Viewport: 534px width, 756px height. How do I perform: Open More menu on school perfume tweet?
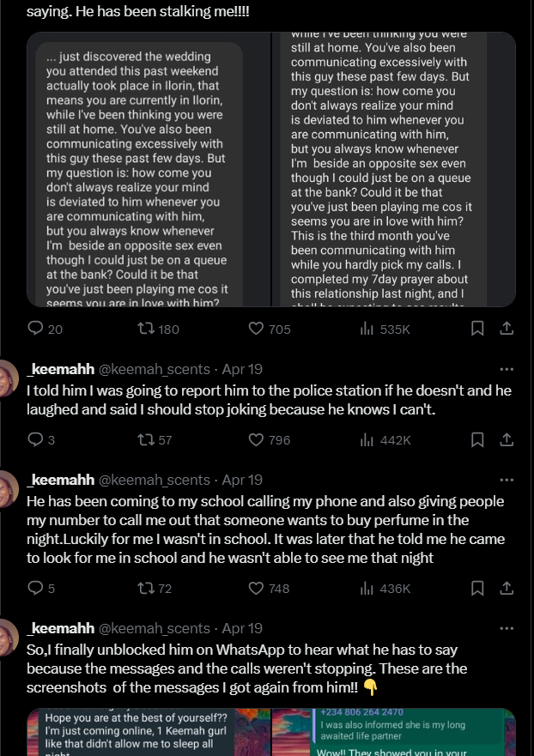507,480
